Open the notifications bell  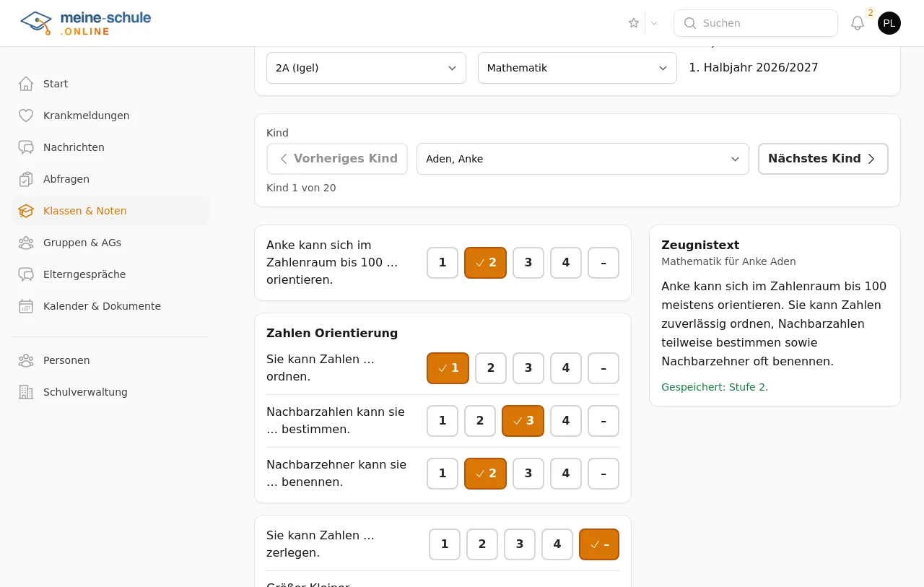pyautogui.click(x=858, y=23)
